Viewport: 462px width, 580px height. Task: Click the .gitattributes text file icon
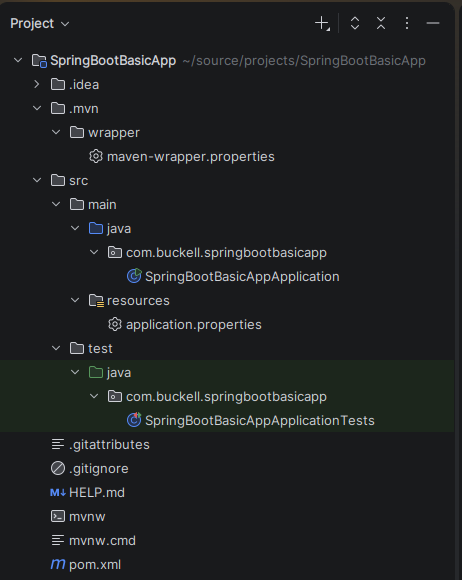(x=58, y=444)
